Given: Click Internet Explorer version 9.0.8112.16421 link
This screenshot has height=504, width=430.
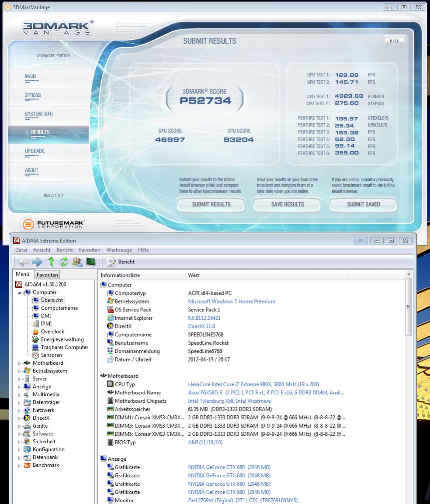Looking at the screenshot, I should pyautogui.click(x=204, y=318).
